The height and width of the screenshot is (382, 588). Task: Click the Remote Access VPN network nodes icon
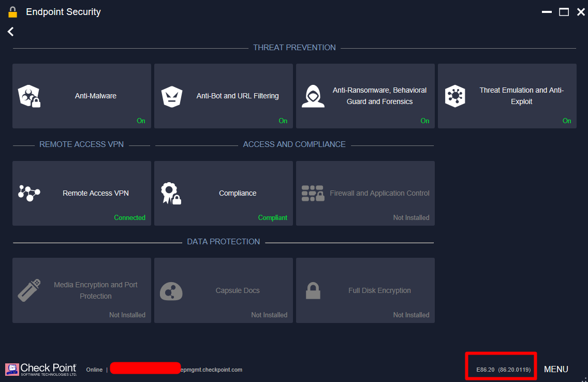coord(29,193)
